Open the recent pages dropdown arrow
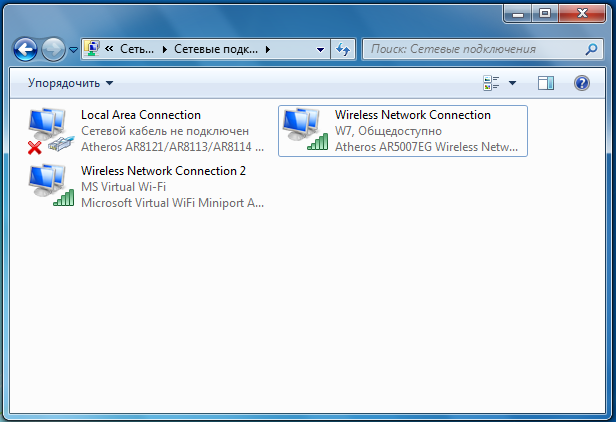Viewport: 616px width, 422px height. 73,49
